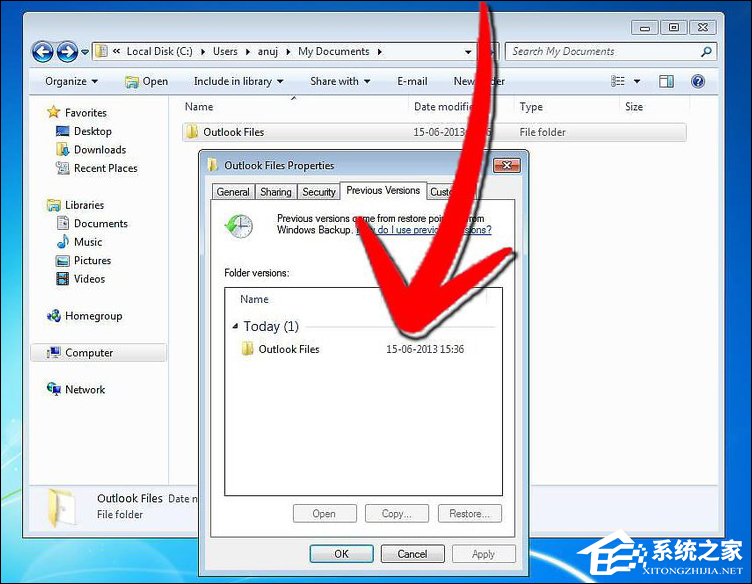The image size is (752, 584).
Task: Click OK in Properties dialog
Action: [x=341, y=554]
